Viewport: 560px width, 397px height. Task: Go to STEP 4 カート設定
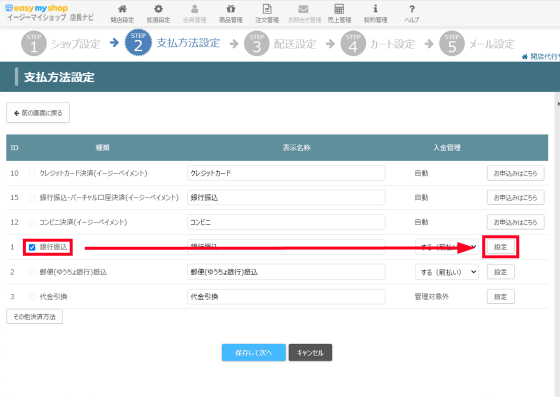click(x=378, y=44)
